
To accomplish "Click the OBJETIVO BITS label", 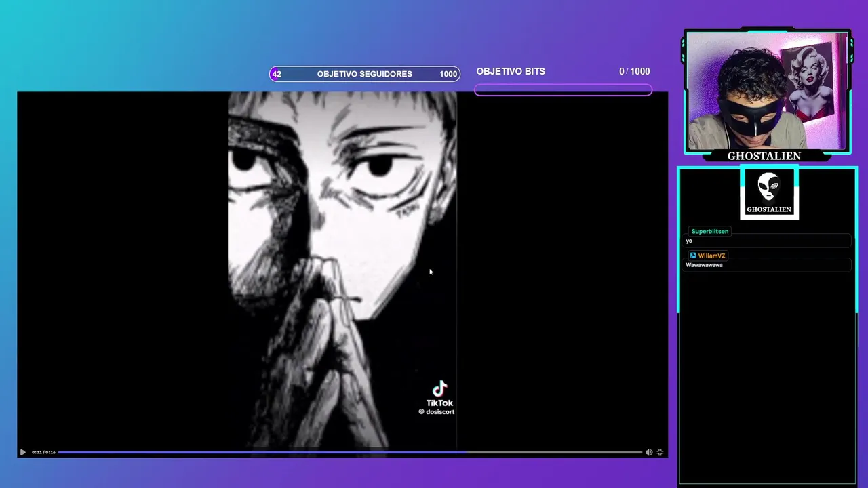I will point(511,71).
